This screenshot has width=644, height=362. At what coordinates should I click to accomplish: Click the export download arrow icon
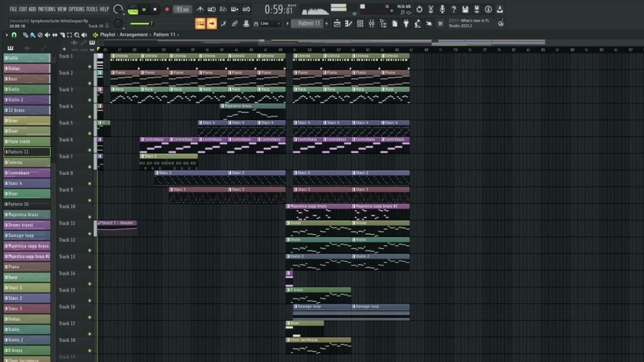[x=500, y=9]
